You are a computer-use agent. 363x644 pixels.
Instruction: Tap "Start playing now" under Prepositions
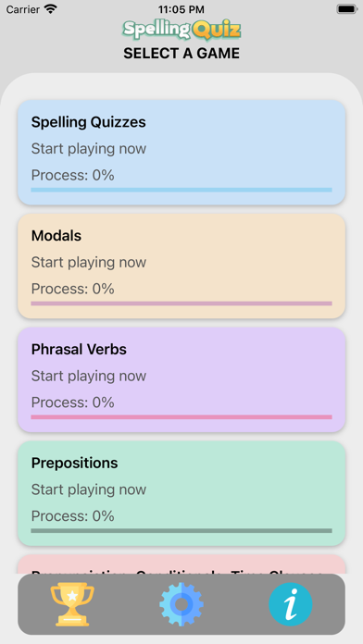point(89,489)
